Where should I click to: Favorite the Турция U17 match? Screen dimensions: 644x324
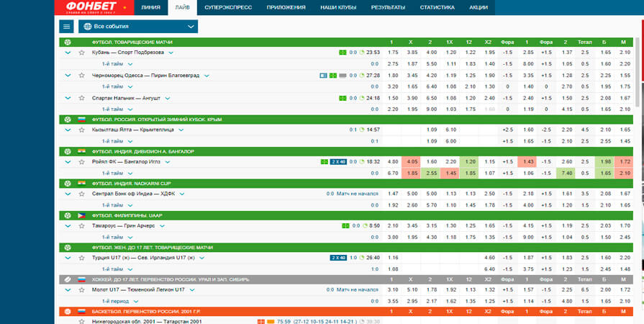pyautogui.click(x=82, y=258)
